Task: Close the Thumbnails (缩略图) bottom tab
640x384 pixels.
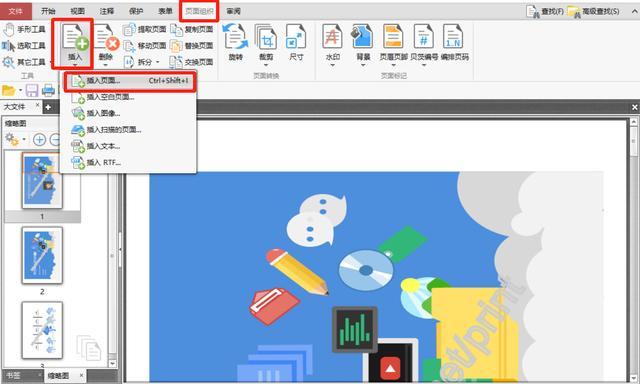Action: tap(81, 375)
